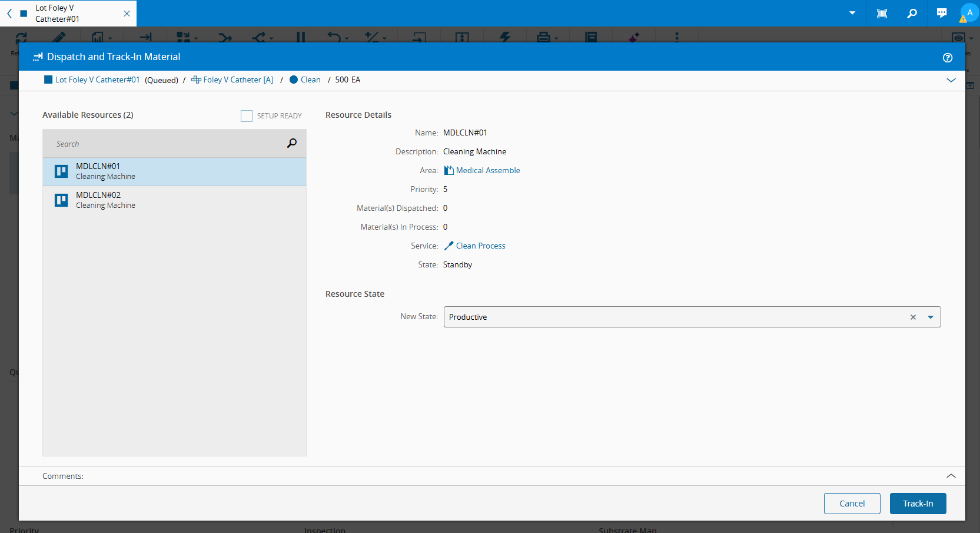The width and height of the screenshot is (980, 533).
Task: Collapse the Comments section chevron
Action: pyautogui.click(x=951, y=476)
